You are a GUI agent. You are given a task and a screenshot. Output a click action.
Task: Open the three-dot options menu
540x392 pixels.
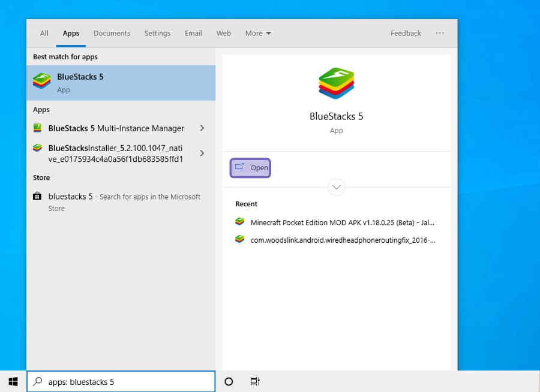click(x=440, y=33)
